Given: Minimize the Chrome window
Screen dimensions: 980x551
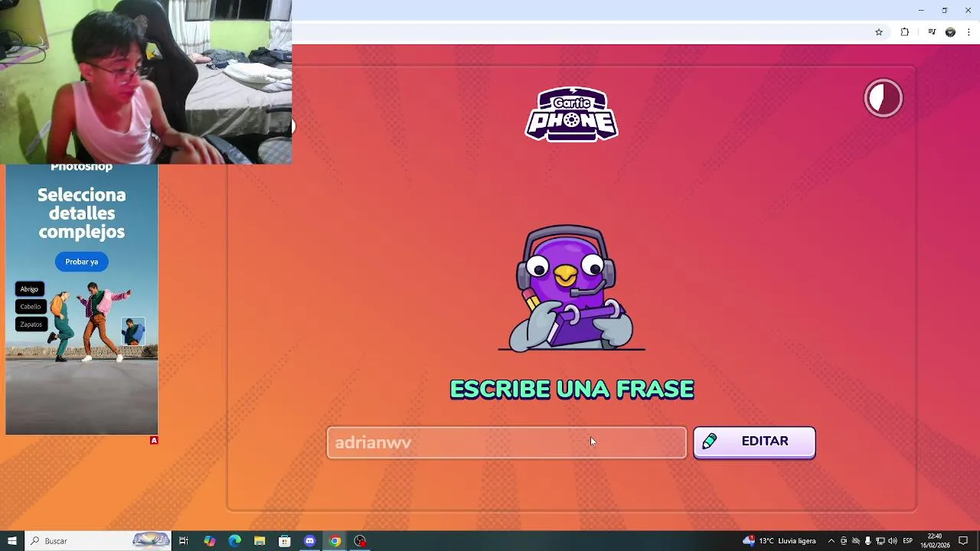Looking at the screenshot, I should point(921,10).
